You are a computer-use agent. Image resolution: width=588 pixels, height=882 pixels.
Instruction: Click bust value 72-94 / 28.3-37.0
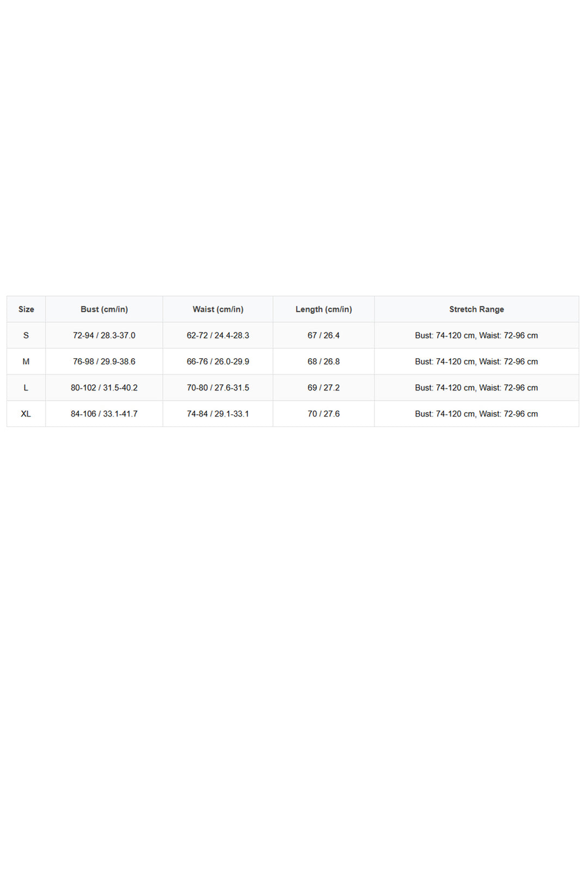click(104, 335)
